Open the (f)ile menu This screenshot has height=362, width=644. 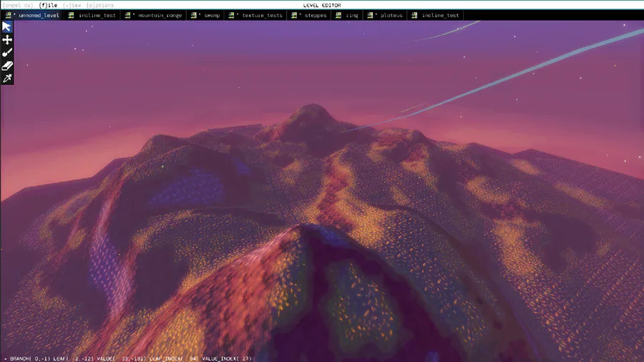(48, 5)
